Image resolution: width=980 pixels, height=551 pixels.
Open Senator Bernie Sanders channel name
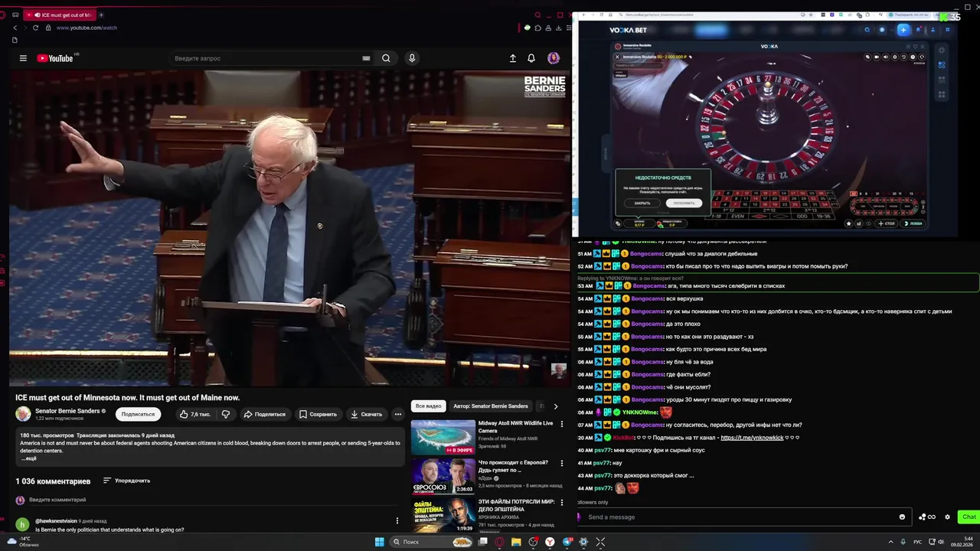click(67, 411)
